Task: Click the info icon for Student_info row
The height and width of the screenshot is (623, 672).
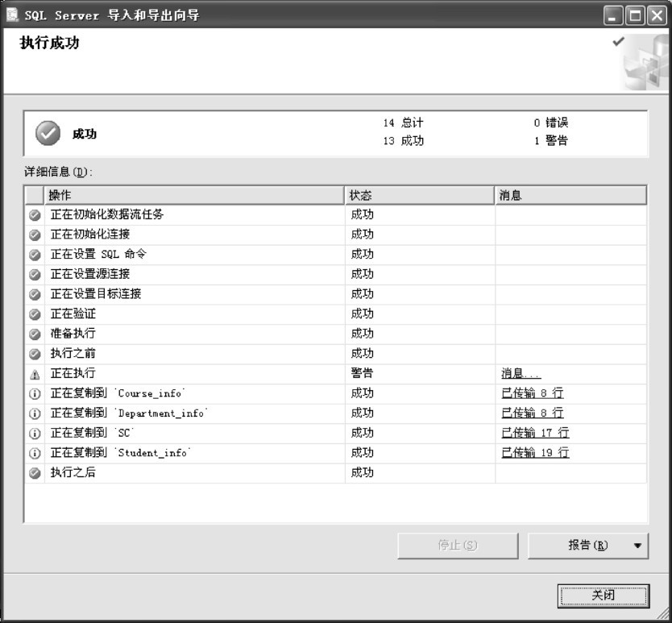Action: point(35,453)
